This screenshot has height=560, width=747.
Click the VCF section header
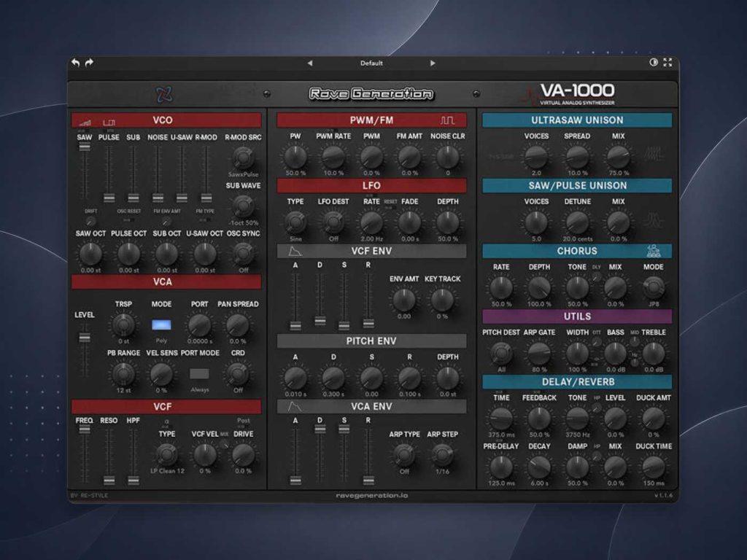point(166,407)
